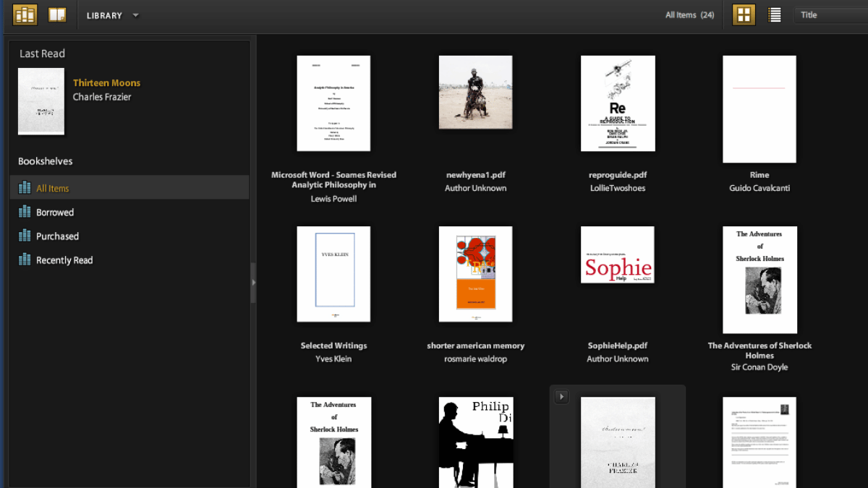Click bookshelf icon next to Borrowed

pyautogui.click(x=25, y=212)
